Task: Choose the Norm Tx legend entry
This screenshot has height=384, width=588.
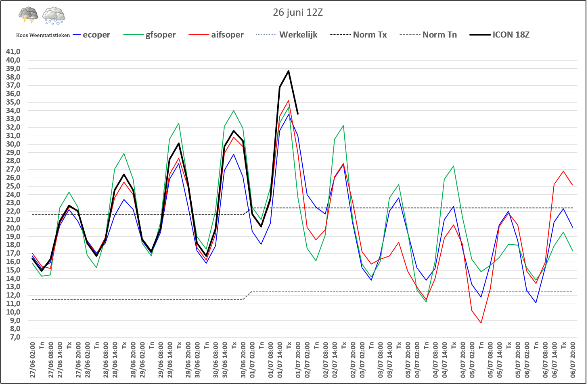Action: [358, 35]
